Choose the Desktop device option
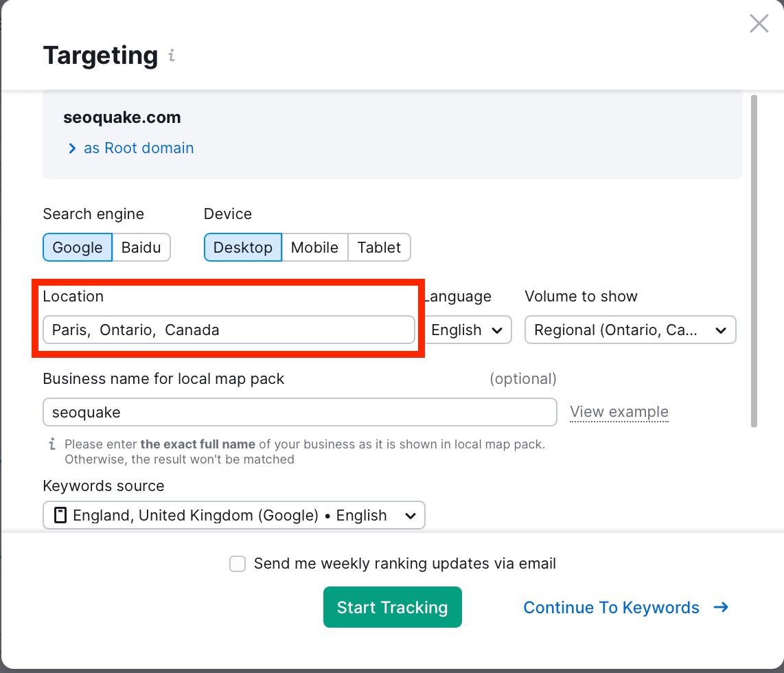Screen dimensions: 784x673 tap(243, 247)
